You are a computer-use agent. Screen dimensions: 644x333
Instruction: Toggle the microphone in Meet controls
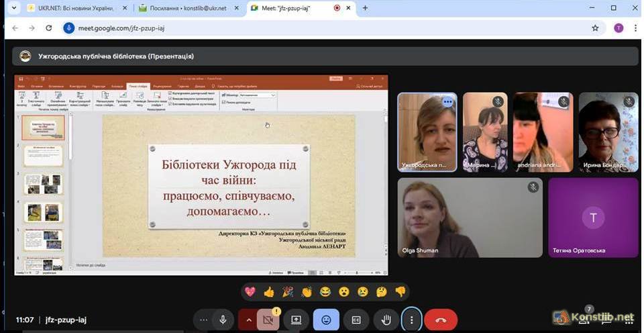coord(223,320)
